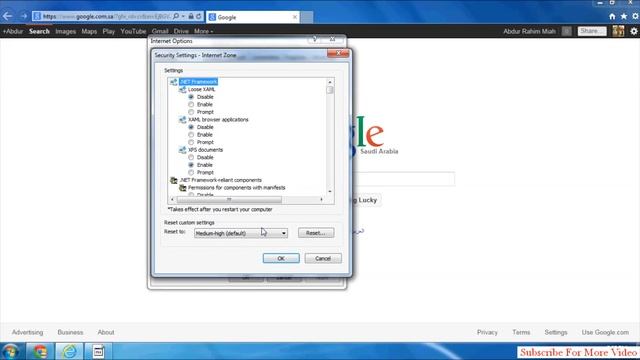Click the horizontal scrollbar thumb in settings list
Image resolution: width=640 pixels, height=360 pixels.
click(x=229, y=200)
